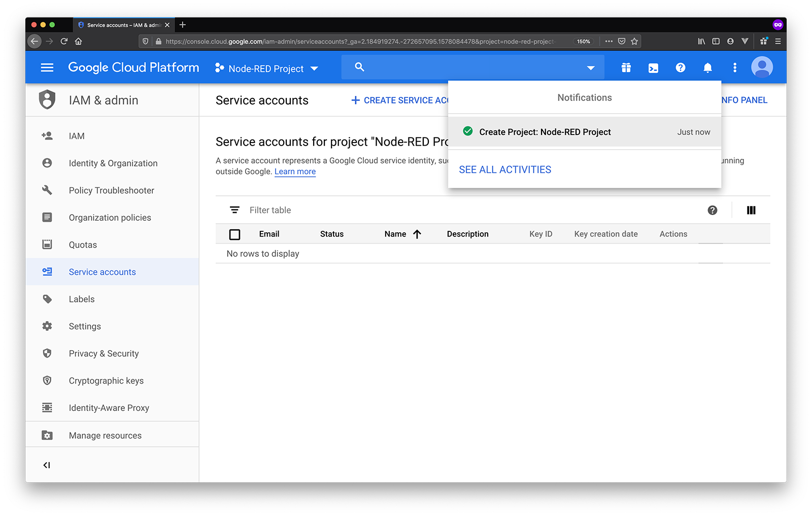Click SEE ALL ACTIVITIES link
Screen dimensions: 812x516
click(x=505, y=169)
